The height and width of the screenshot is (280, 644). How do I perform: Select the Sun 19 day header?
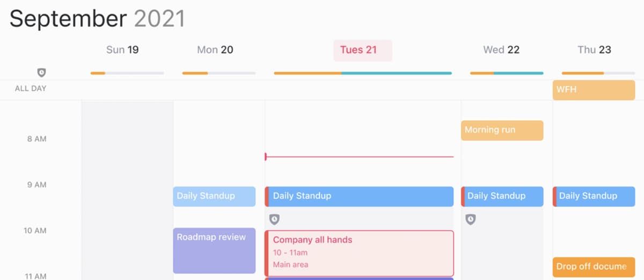pos(122,50)
